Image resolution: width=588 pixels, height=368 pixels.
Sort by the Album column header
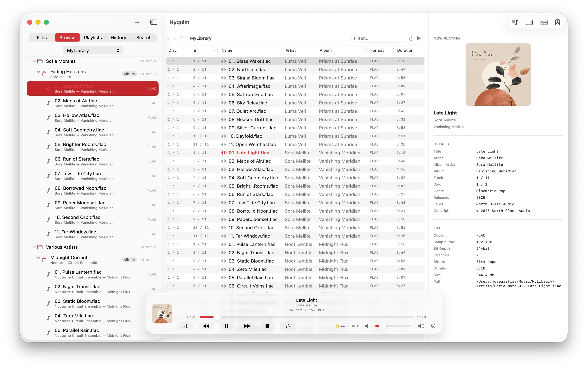point(341,50)
